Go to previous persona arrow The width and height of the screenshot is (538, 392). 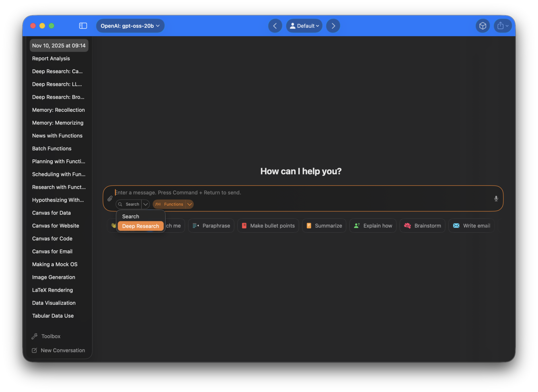pyautogui.click(x=275, y=26)
